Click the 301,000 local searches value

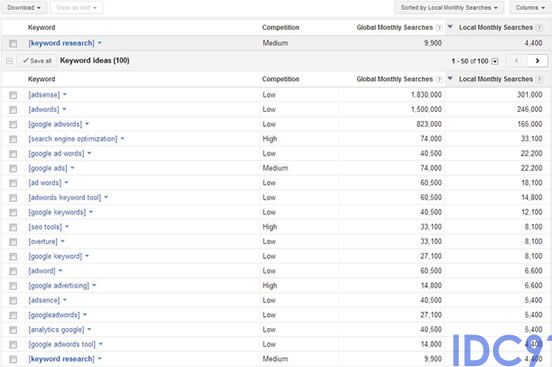coord(529,95)
